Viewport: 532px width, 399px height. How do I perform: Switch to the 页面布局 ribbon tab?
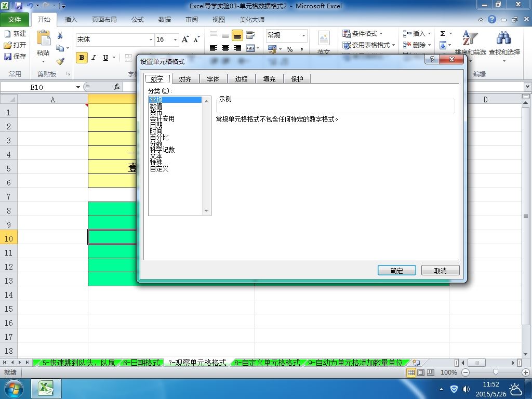(104, 20)
